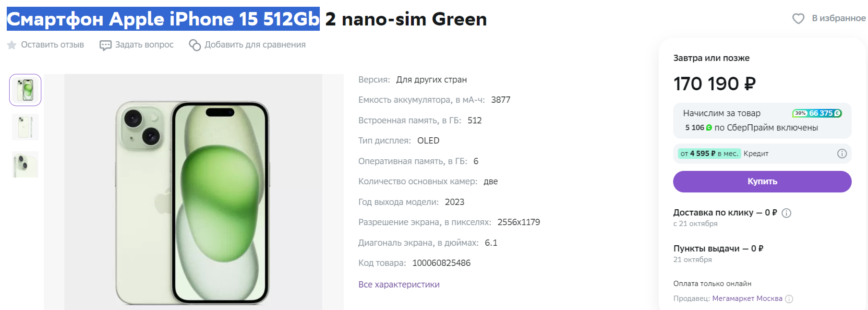This screenshot has width=868, height=310.
Task: Click В избранное label
Action: (x=838, y=18)
